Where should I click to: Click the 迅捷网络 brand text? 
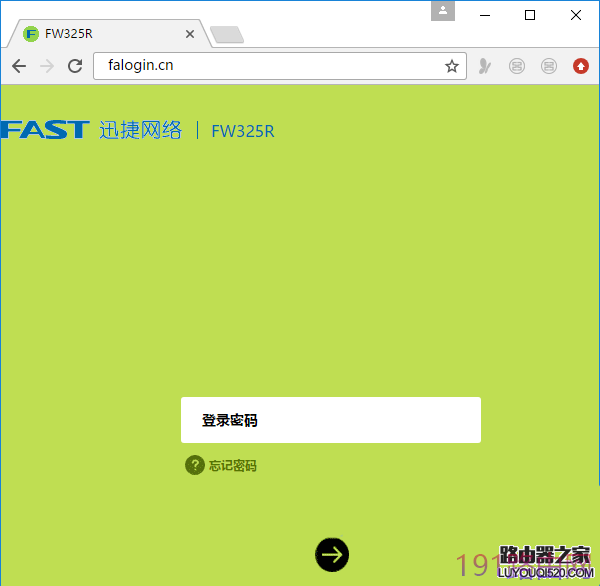coord(140,130)
